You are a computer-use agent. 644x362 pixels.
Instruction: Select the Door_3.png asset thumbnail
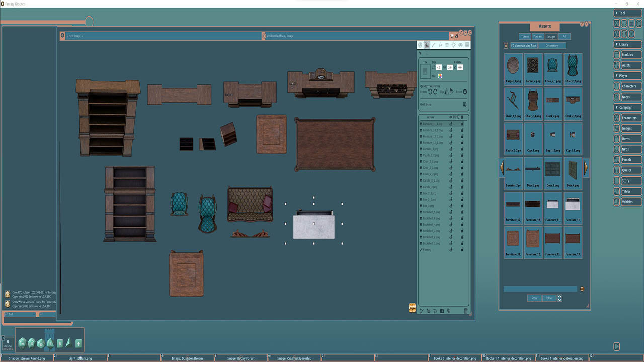552,168
